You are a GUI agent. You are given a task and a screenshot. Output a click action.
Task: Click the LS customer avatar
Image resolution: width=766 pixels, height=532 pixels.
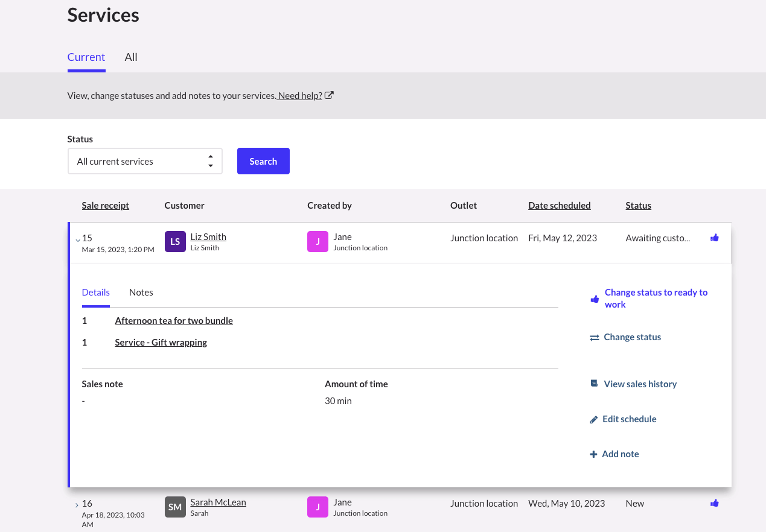(175, 242)
